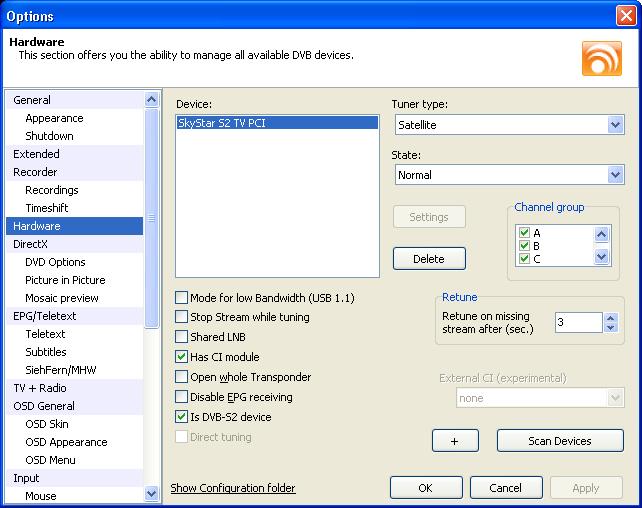Open the Tuner type dropdown
The image size is (642, 508).
(615, 125)
